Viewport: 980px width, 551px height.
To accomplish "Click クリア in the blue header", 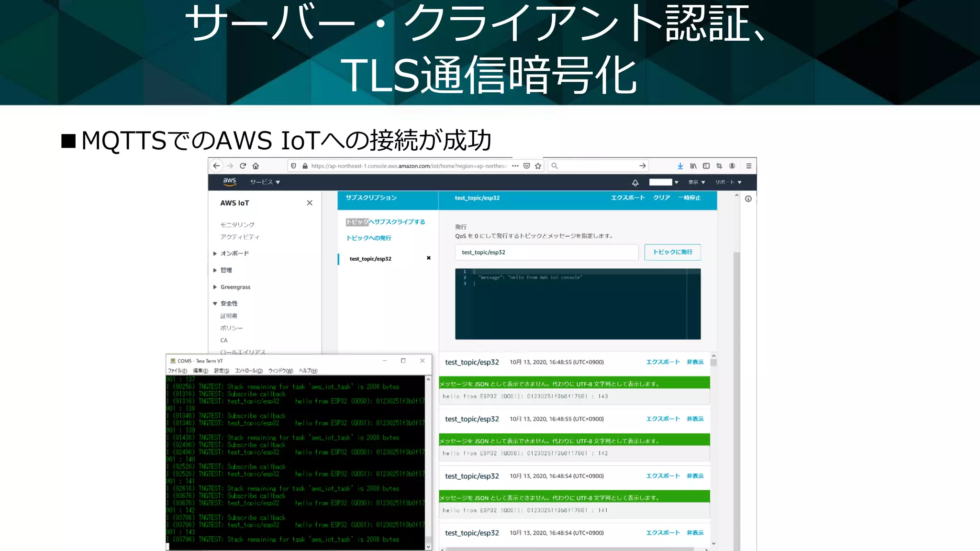I will pyautogui.click(x=662, y=198).
